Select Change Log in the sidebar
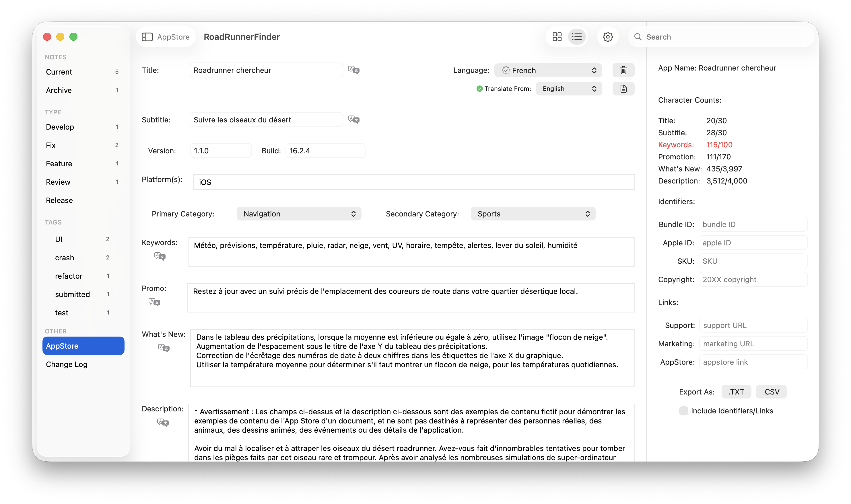 (67, 364)
